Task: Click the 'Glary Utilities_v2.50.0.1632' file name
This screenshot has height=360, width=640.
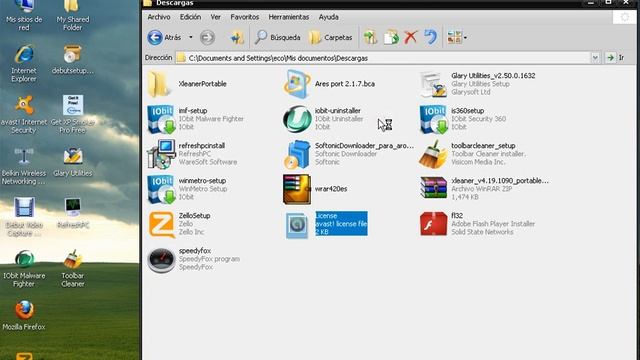Action: click(x=493, y=76)
